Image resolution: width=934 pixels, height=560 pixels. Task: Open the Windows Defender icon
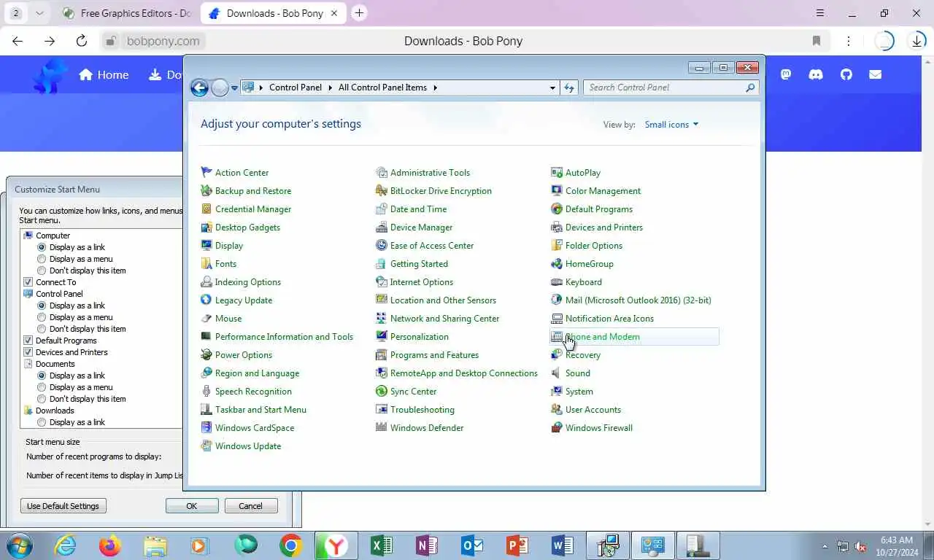tap(382, 428)
